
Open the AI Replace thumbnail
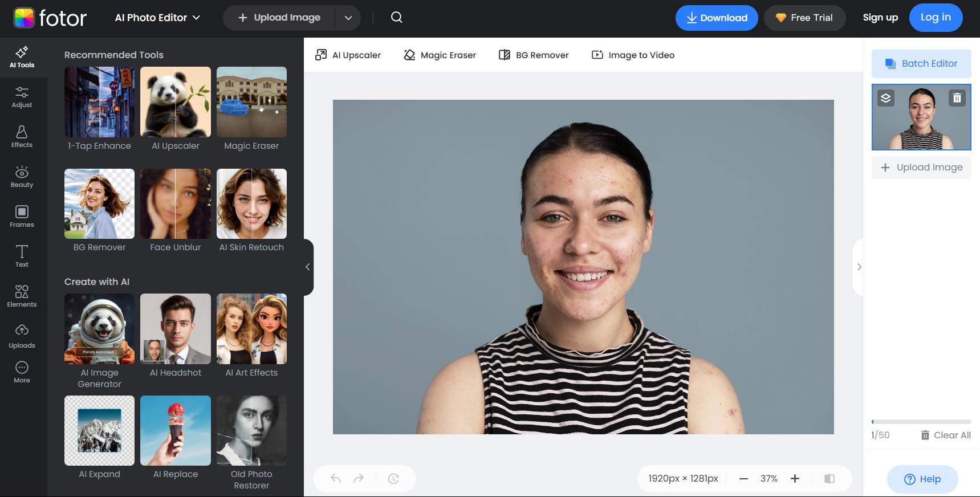click(x=176, y=430)
